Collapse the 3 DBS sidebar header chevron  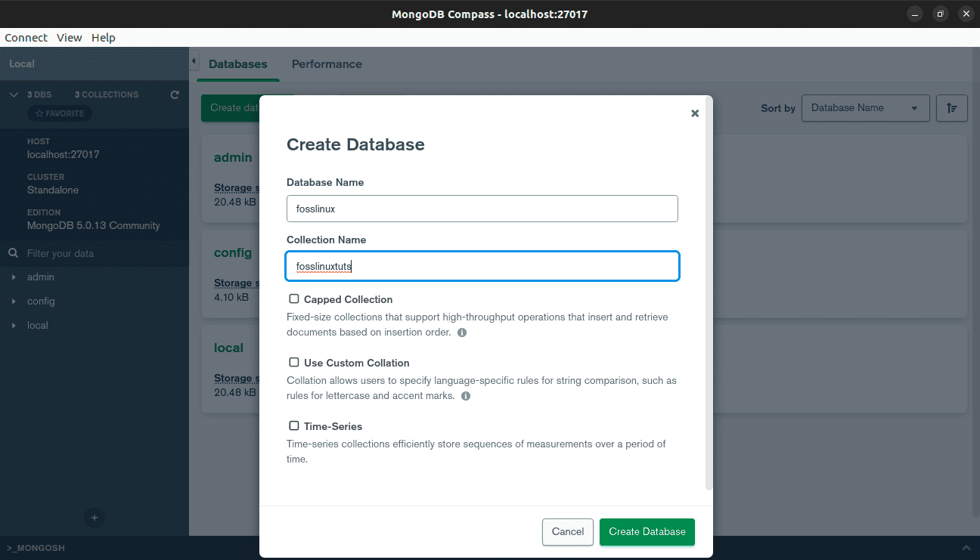pos(14,94)
